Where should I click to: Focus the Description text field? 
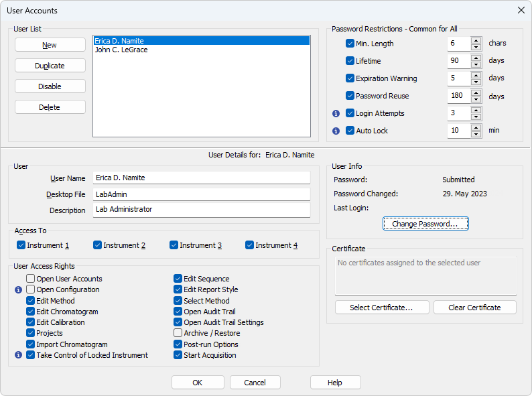click(201, 210)
